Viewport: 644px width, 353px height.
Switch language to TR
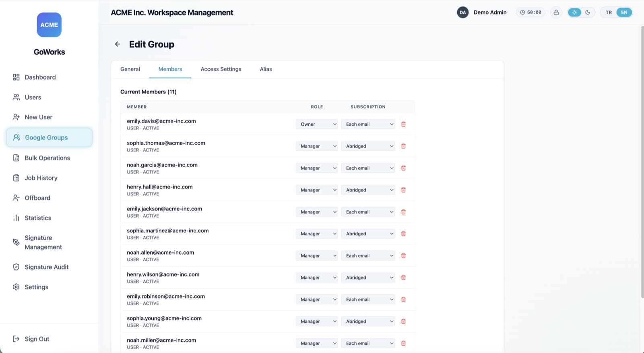(609, 12)
